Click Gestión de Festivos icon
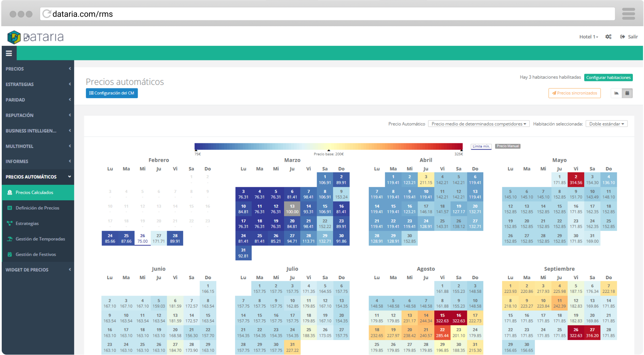 10,254
